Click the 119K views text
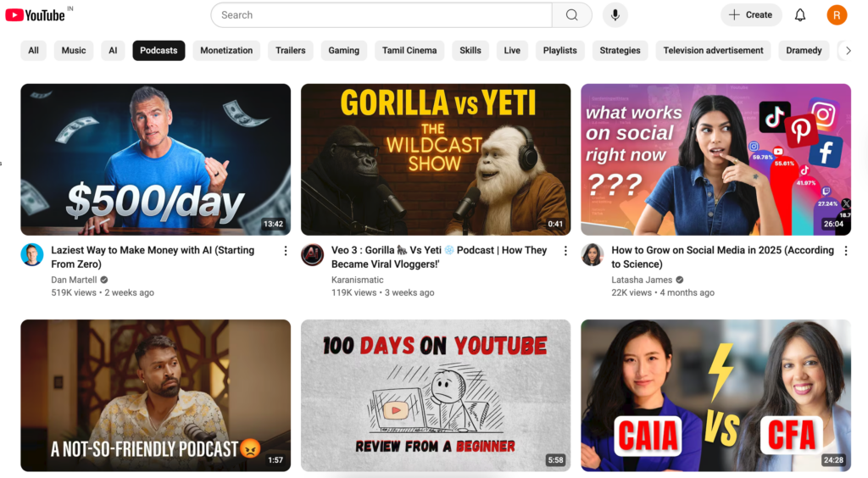 tap(353, 292)
